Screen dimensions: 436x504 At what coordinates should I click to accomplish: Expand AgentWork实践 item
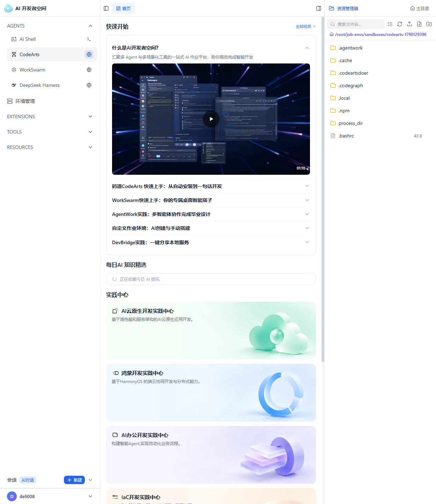211,214
